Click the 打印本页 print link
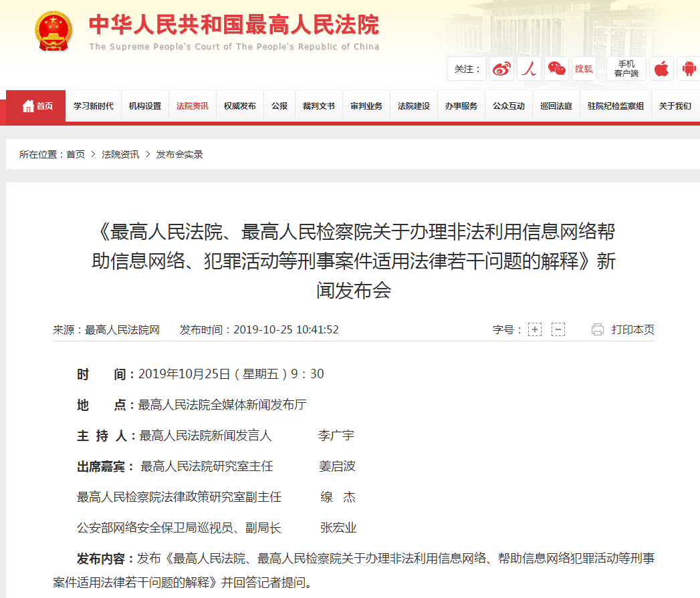This screenshot has height=598, width=700. [x=632, y=329]
